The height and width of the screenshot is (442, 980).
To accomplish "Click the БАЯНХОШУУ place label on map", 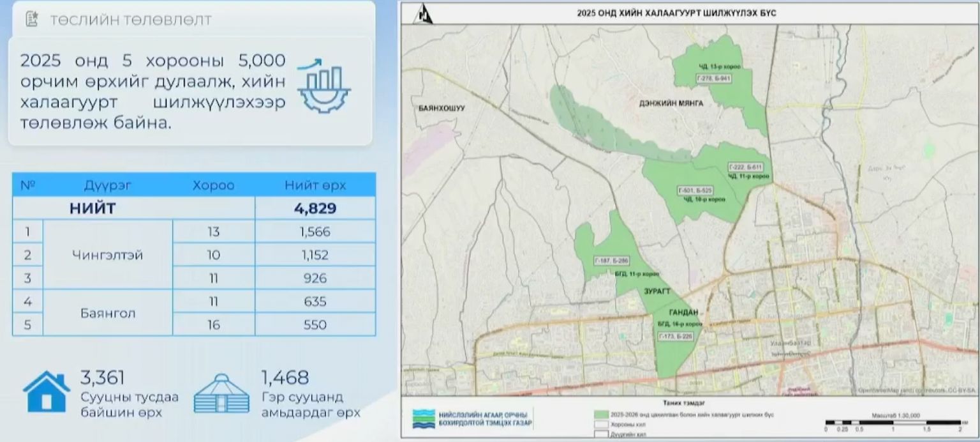I will [442, 109].
